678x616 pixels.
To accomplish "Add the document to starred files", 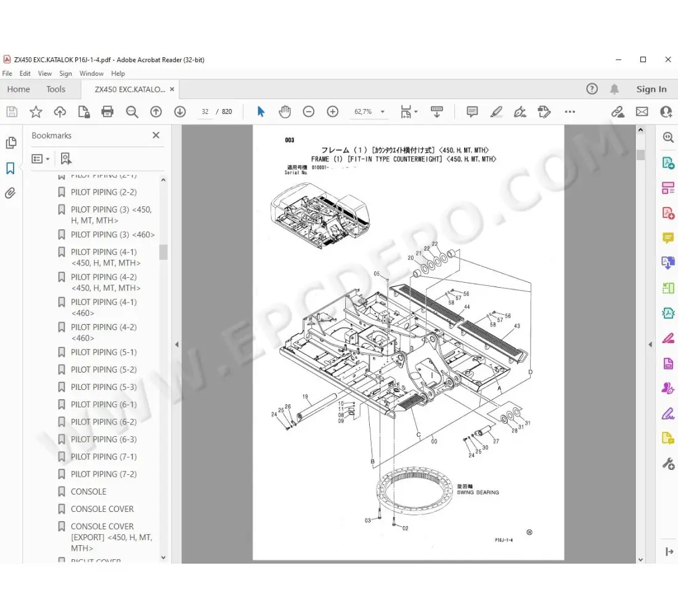I will point(36,112).
